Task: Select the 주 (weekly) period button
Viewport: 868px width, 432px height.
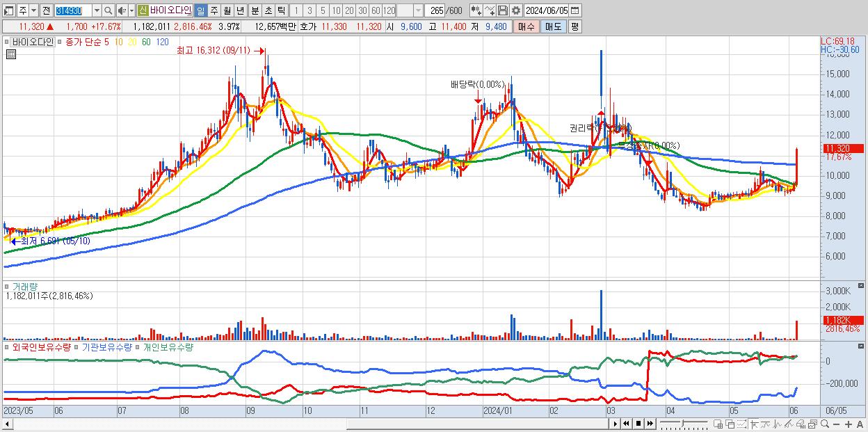Action: pyautogui.click(x=214, y=10)
